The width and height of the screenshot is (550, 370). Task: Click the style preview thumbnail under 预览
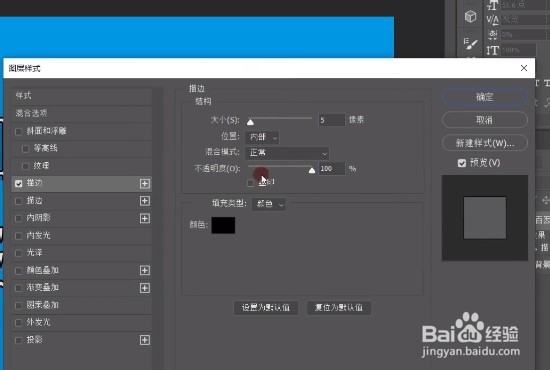485,217
